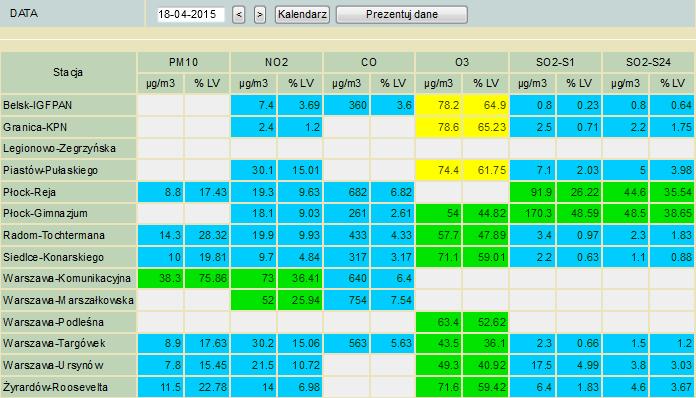This screenshot has width=696, height=398.
Task: Click green SO2-S1 cell showing 170.3
Action: point(532,213)
